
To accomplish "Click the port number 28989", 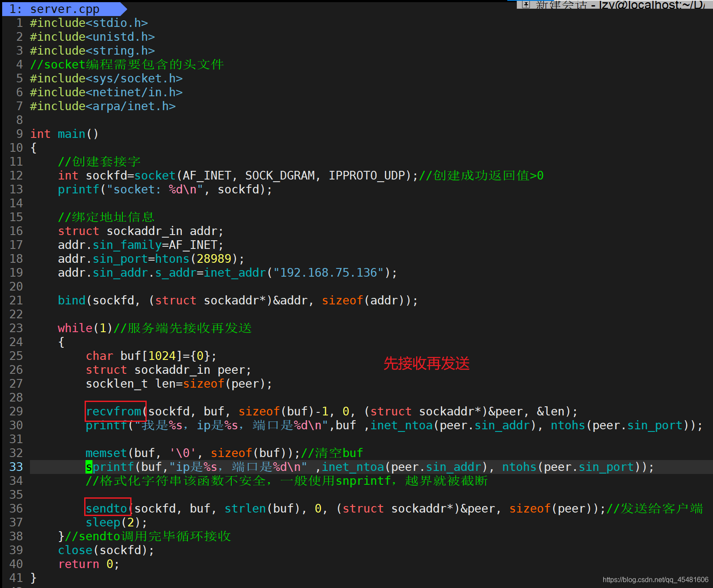I will pos(214,259).
